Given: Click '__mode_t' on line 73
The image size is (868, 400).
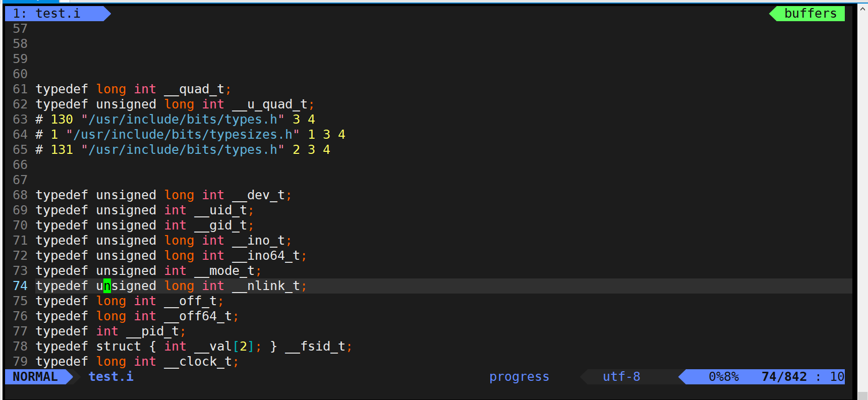Looking at the screenshot, I should click(224, 271).
